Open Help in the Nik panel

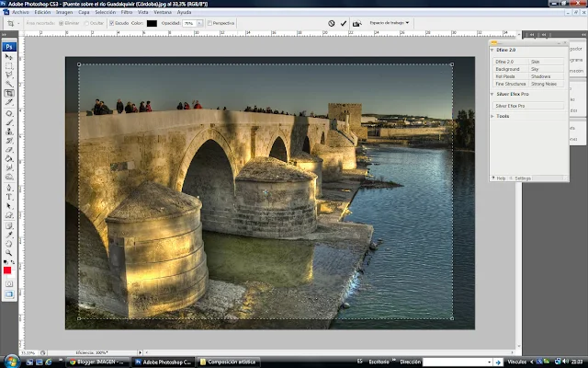499,178
